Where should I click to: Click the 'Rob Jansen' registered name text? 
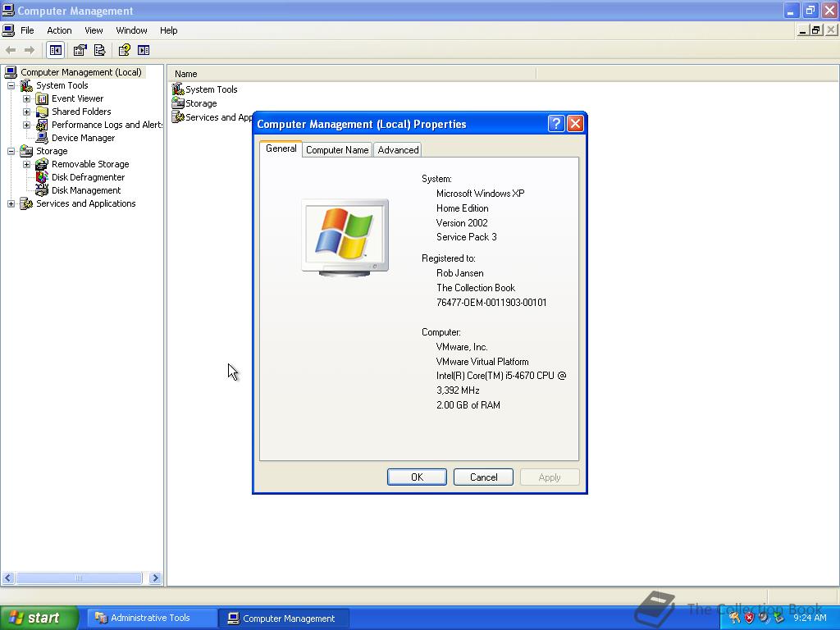(459, 273)
